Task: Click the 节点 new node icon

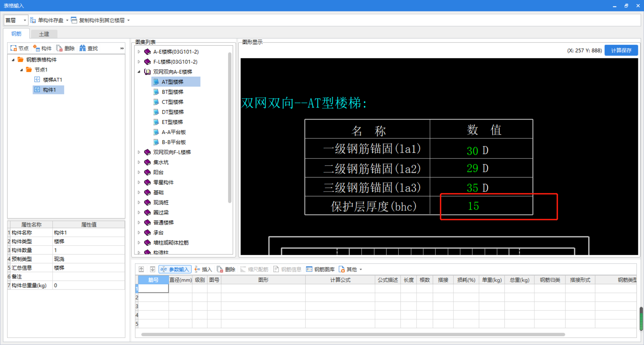Action: coord(13,48)
